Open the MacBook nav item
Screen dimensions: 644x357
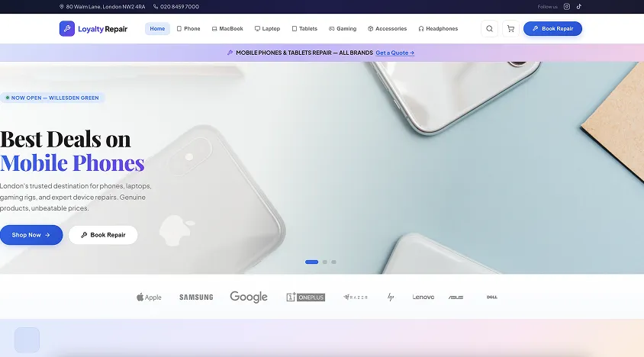pos(227,29)
